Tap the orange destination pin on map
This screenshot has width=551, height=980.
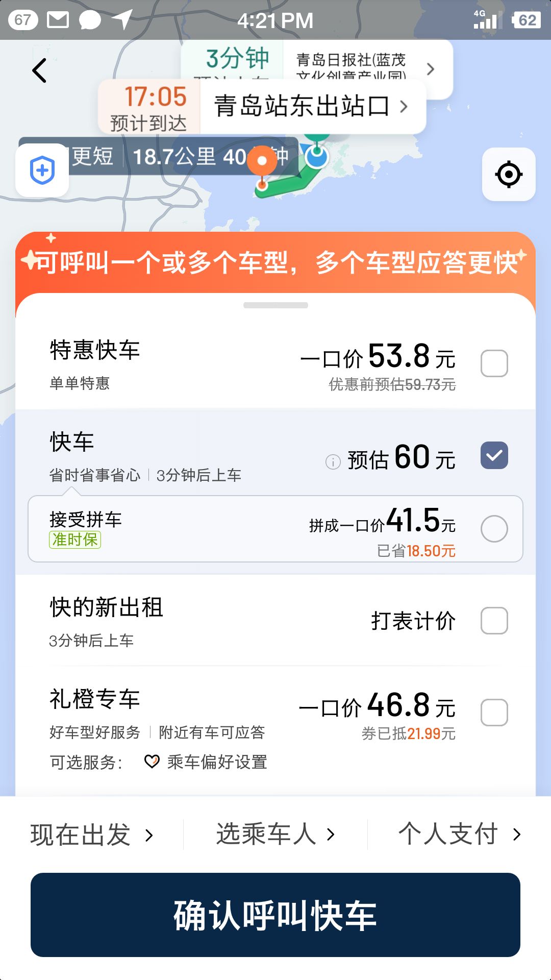tap(262, 162)
